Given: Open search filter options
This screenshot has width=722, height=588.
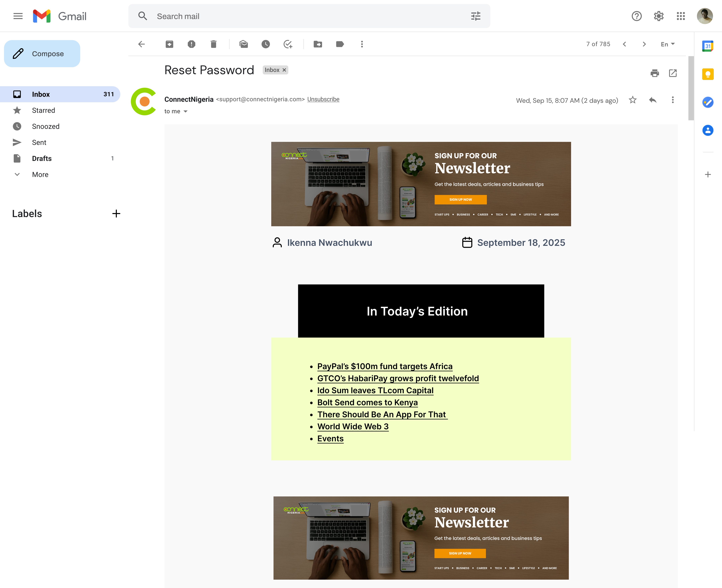Looking at the screenshot, I should (x=476, y=16).
